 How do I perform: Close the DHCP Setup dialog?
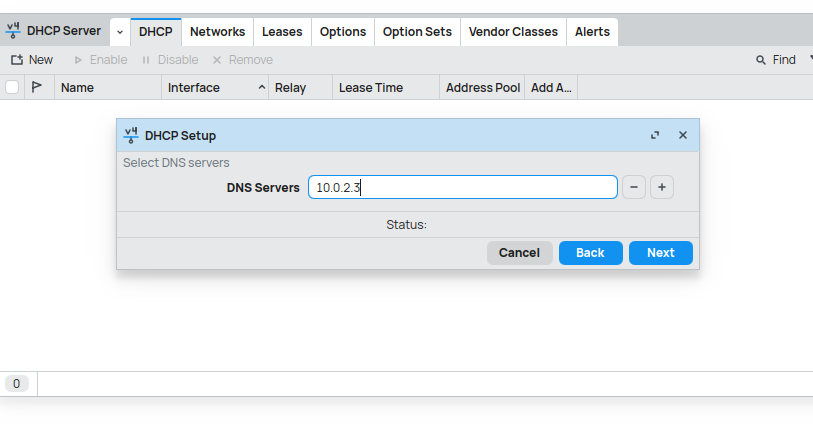683,135
